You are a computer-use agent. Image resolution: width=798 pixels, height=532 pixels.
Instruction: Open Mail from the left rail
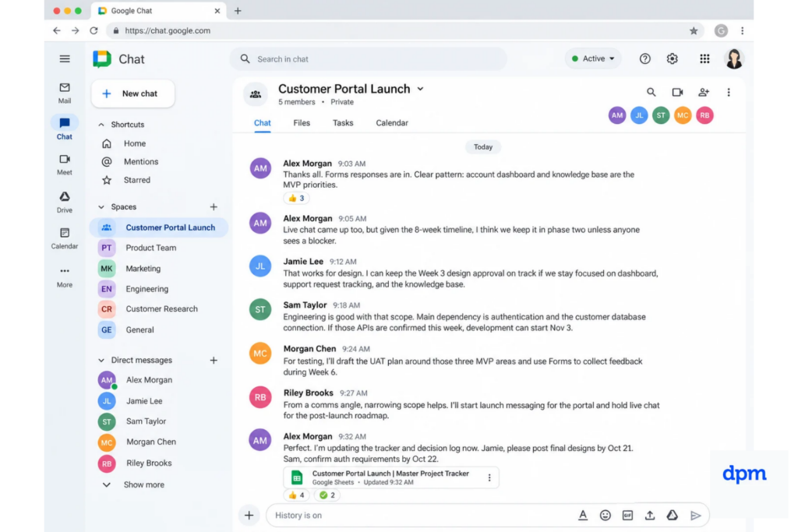(x=65, y=93)
